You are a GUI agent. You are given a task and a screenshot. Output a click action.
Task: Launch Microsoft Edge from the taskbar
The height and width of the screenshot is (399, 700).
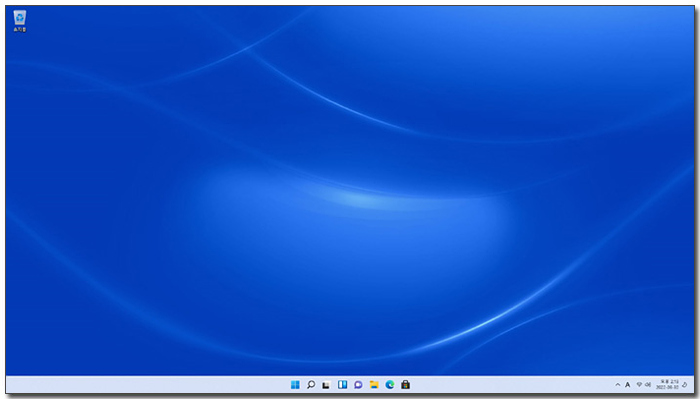point(390,385)
